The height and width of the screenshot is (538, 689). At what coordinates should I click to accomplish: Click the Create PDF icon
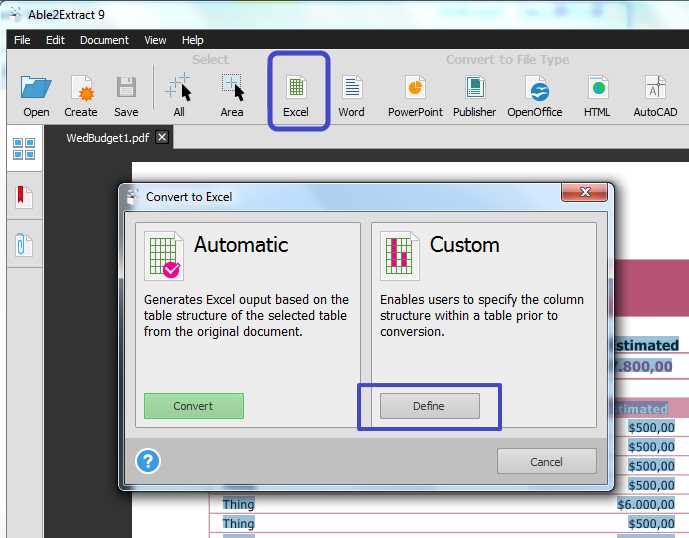click(81, 96)
